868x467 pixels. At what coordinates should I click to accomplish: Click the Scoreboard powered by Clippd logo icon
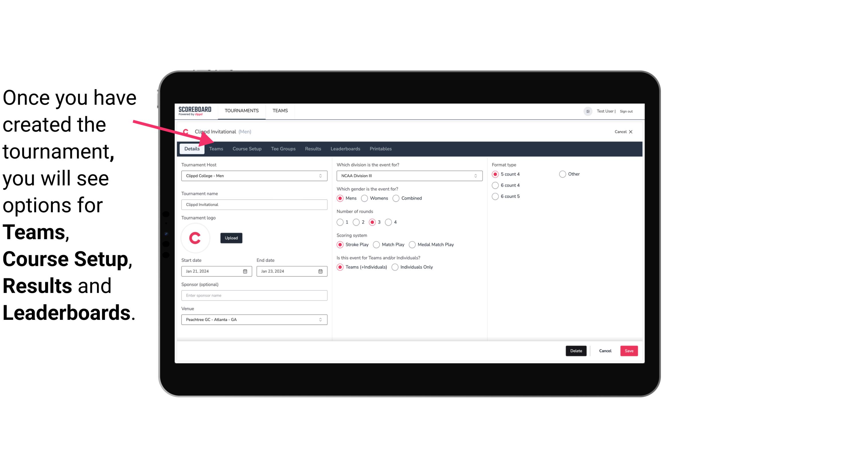pos(194,111)
